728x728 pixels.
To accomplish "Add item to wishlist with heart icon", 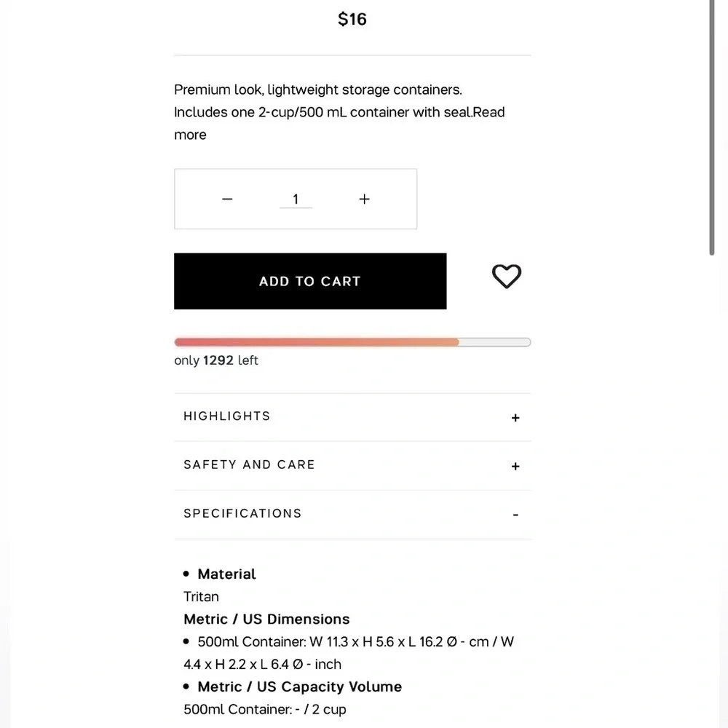I will click(507, 276).
